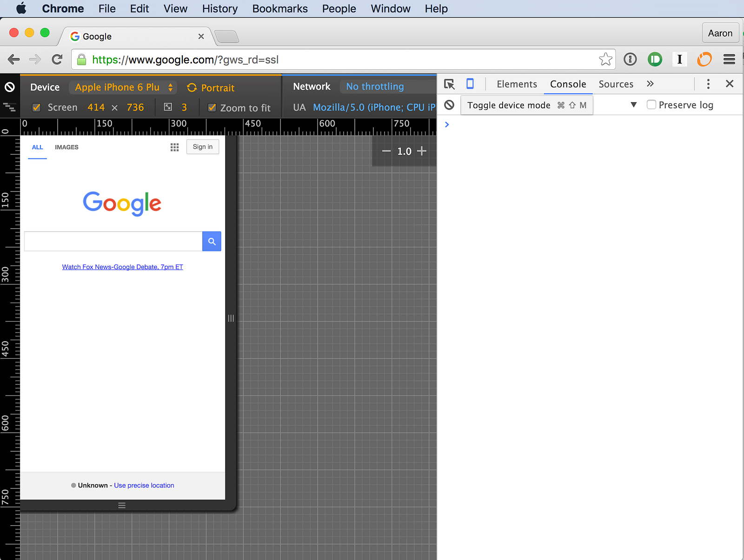Click the blue search magnifier button
The image size is (744, 560).
pyautogui.click(x=212, y=241)
